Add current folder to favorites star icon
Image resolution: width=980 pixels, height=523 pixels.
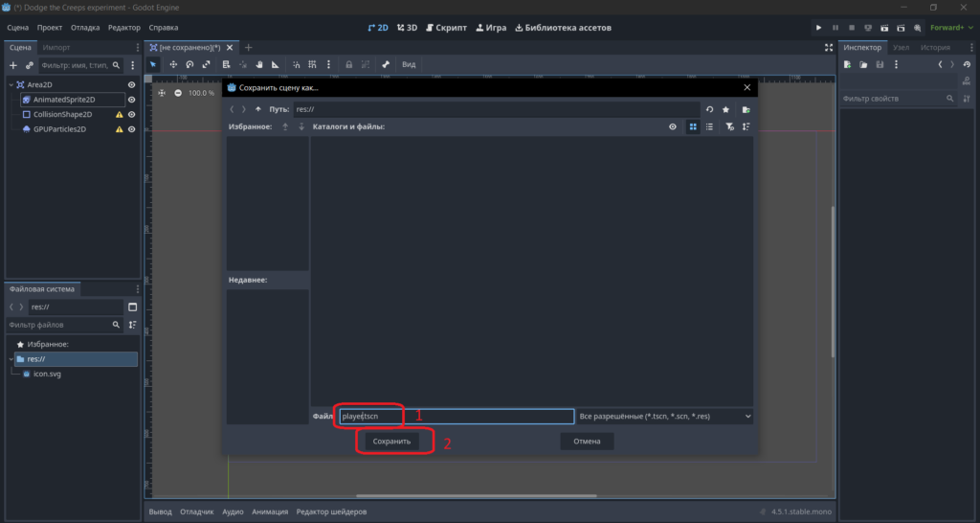725,109
